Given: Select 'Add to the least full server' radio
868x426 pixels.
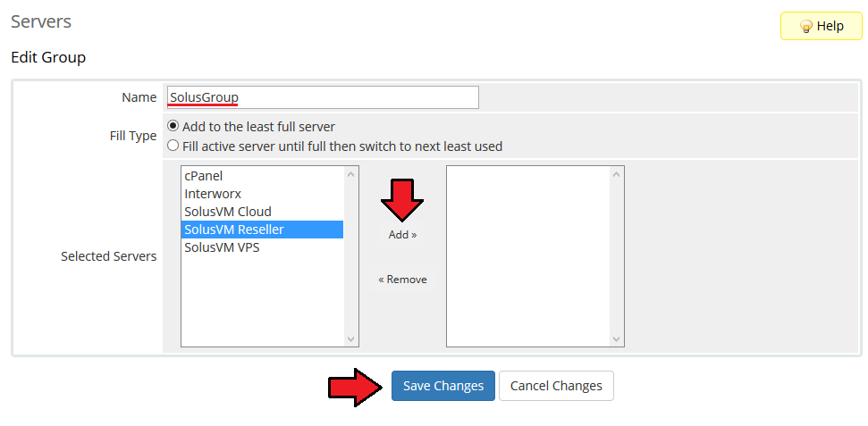Looking at the screenshot, I should click(173, 126).
